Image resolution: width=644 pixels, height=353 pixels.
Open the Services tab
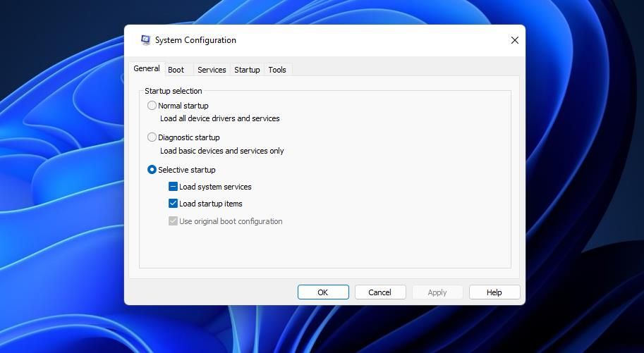point(212,70)
